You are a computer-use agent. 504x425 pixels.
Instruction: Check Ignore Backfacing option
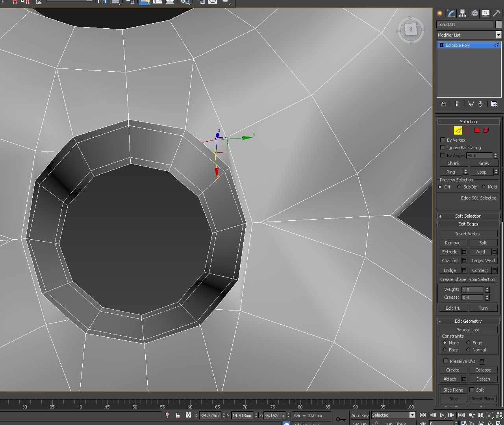pos(443,148)
